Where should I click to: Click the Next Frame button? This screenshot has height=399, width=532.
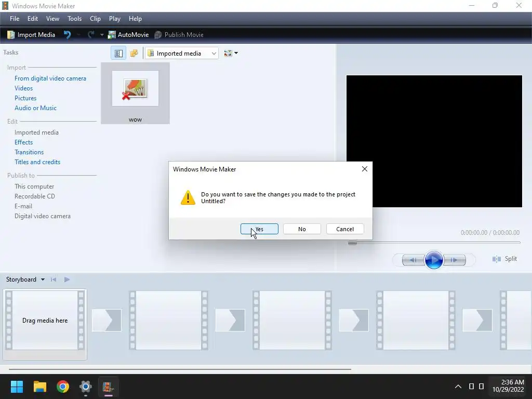click(x=454, y=260)
